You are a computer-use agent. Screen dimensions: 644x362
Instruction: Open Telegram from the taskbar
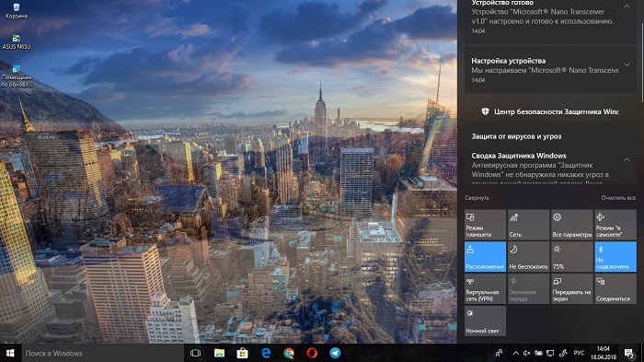[x=335, y=353]
